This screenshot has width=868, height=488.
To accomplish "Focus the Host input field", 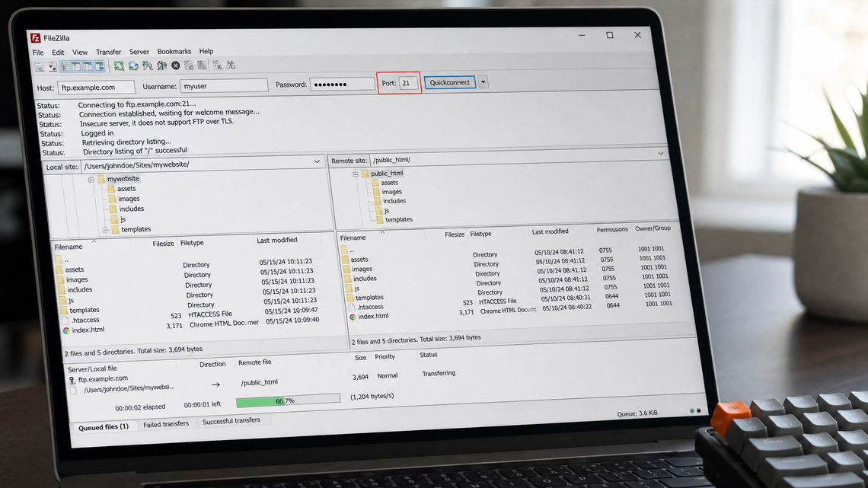I will 96,87.
